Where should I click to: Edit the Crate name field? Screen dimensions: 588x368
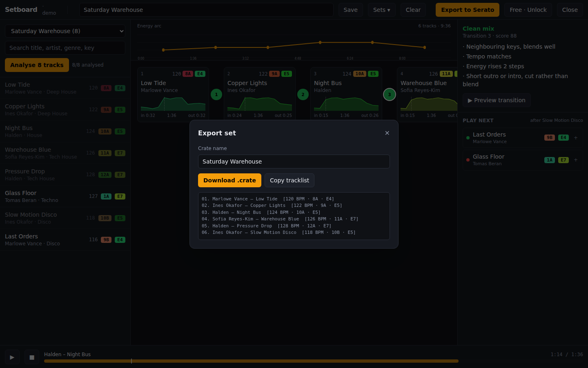(294, 162)
